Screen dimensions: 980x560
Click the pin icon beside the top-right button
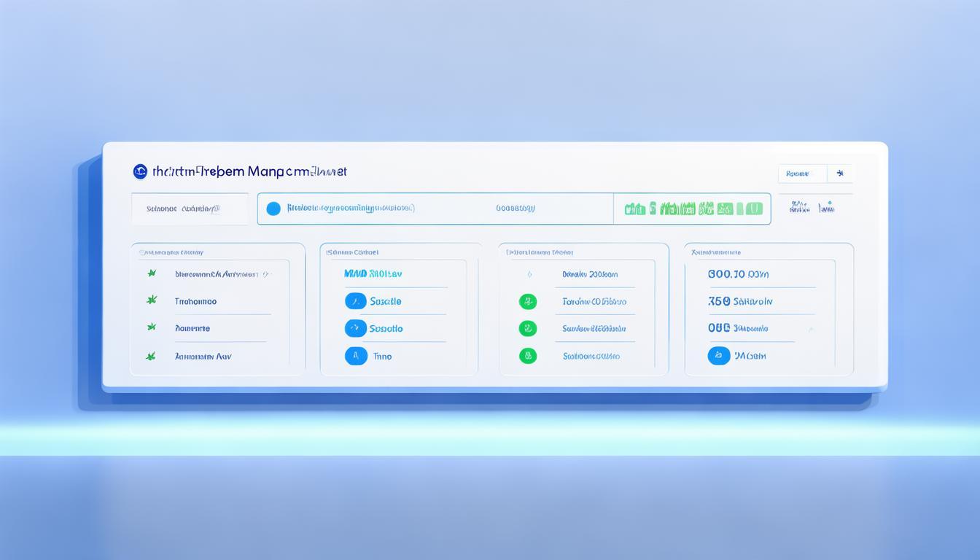tap(840, 174)
